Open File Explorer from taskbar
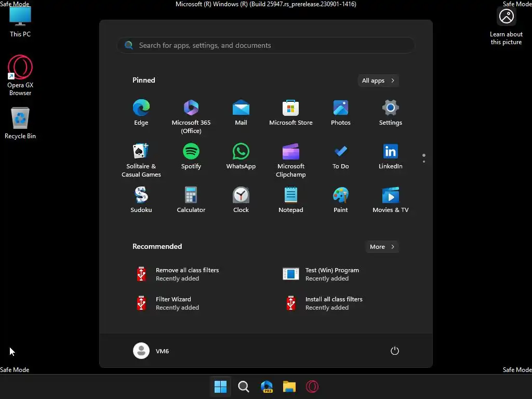532x399 pixels. [x=289, y=387]
